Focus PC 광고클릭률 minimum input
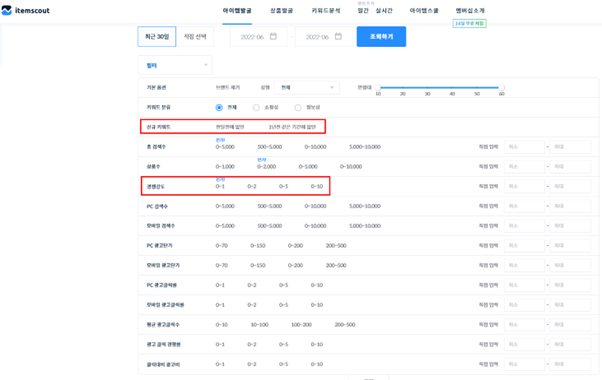This screenshot has height=380, width=602. 524,285
